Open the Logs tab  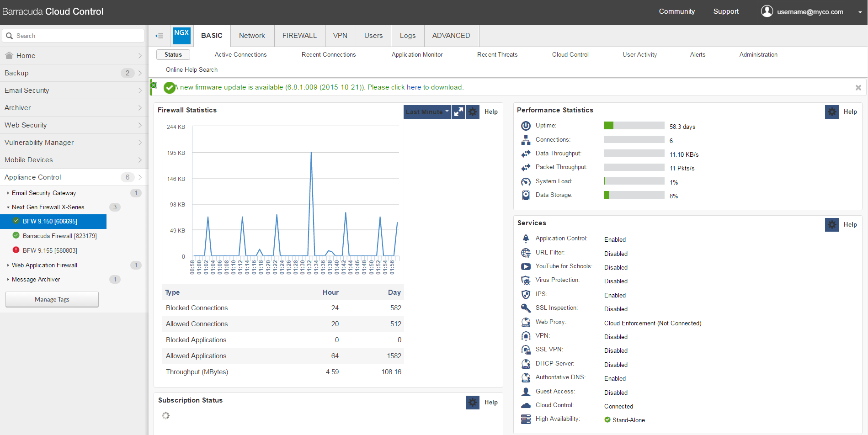[408, 36]
